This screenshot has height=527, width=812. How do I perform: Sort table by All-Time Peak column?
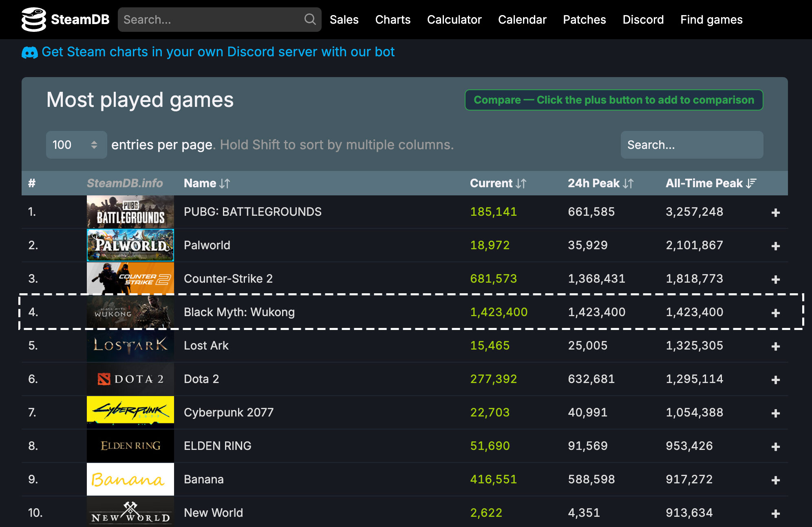click(x=711, y=183)
